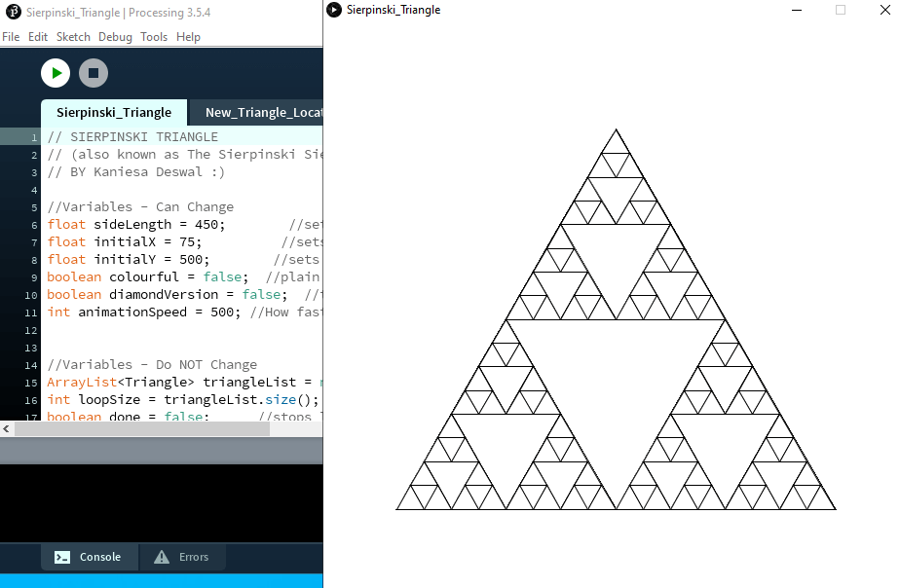Open the Edit menu
The height and width of the screenshot is (588, 900).
(38, 37)
